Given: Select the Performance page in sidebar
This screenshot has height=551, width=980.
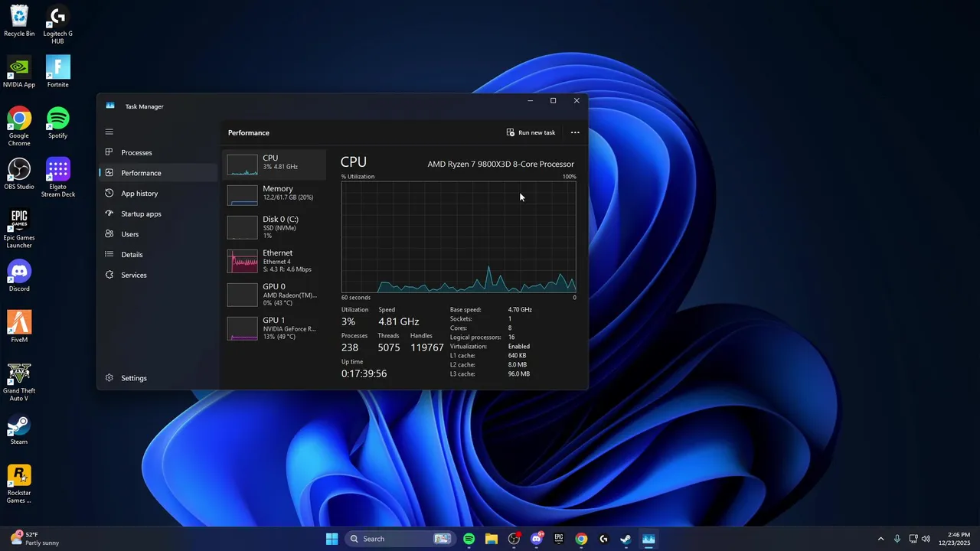Looking at the screenshot, I should [x=158, y=173].
